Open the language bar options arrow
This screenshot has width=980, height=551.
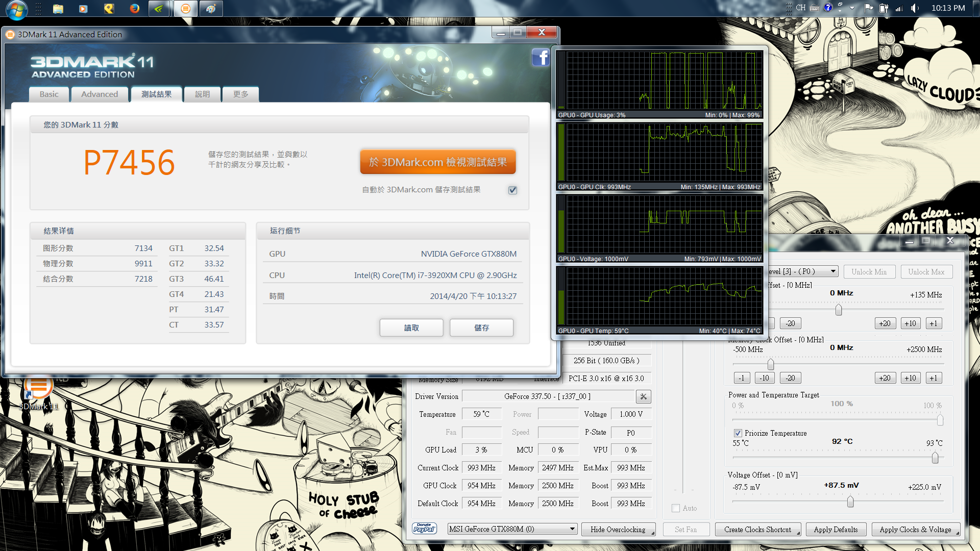click(840, 11)
